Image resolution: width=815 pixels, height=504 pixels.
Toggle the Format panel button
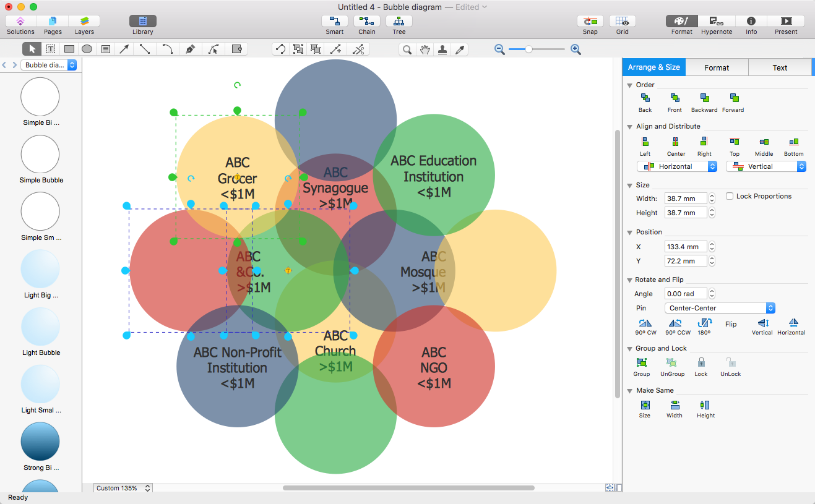tap(681, 22)
